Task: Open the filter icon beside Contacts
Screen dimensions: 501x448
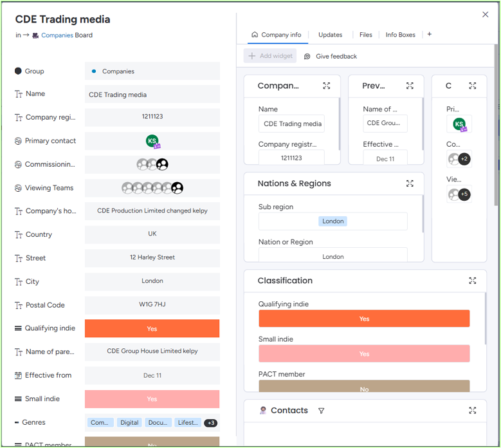Action: click(x=321, y=411)
